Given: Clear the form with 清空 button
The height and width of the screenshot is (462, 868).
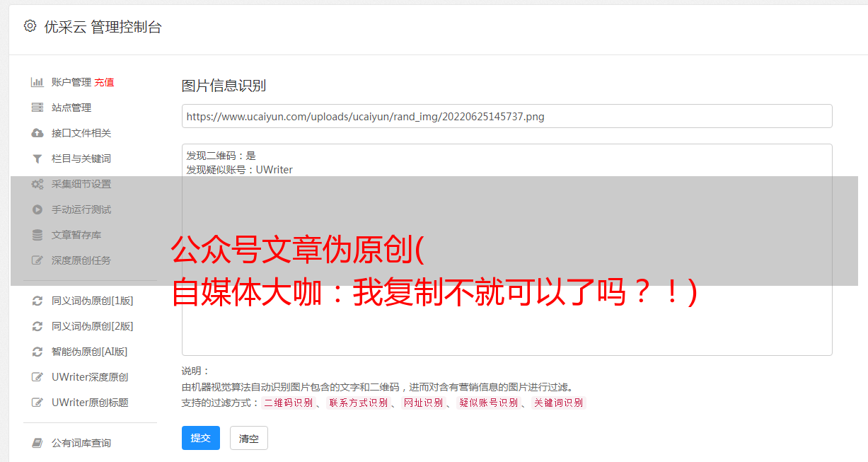Looking at the screenshot, I should coord(249,438).
